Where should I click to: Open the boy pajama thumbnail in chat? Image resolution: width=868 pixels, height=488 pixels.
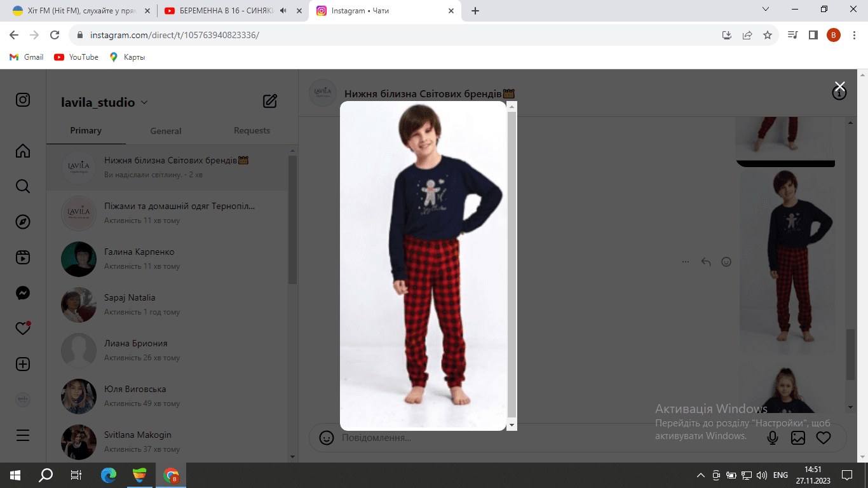point(787,262)
